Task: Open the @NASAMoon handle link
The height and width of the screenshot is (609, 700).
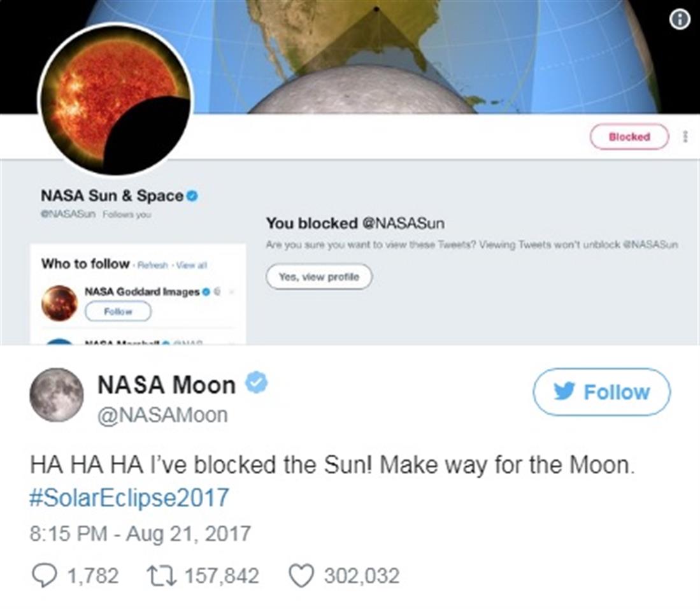Action: (x=162, y=415)
